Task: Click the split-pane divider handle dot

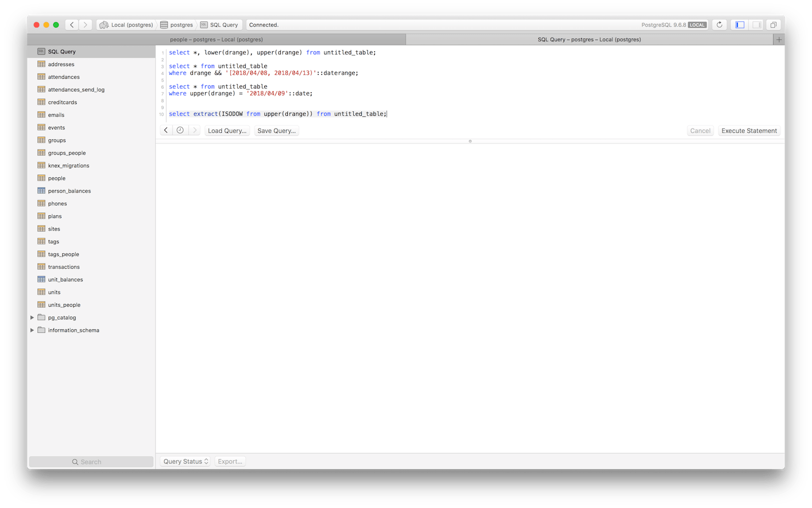Action: pos(470,141)
